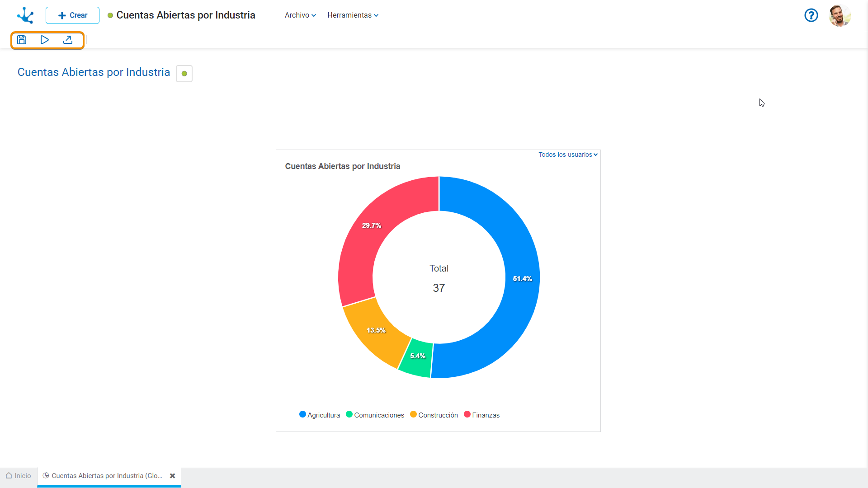Viewport: 868px width, 488px height.
Task: Click the home icon in bottom tab
Action: coord(9,475)
